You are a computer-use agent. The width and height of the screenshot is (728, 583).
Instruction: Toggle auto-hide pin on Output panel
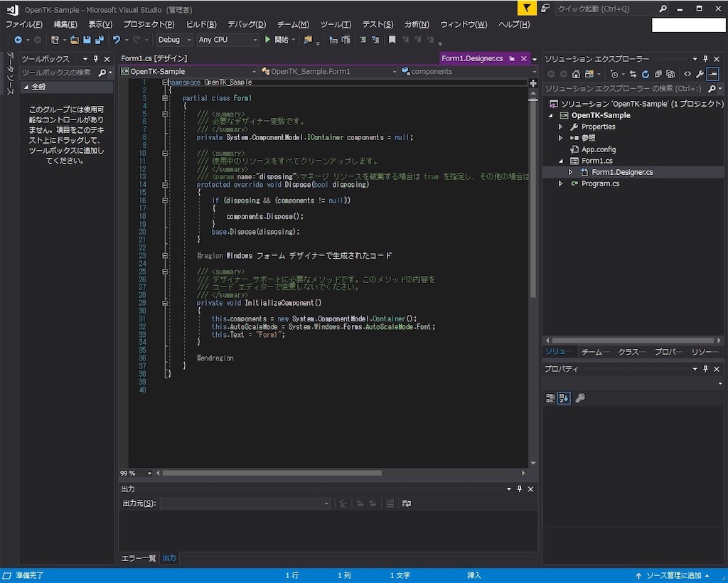coord(520,488)
